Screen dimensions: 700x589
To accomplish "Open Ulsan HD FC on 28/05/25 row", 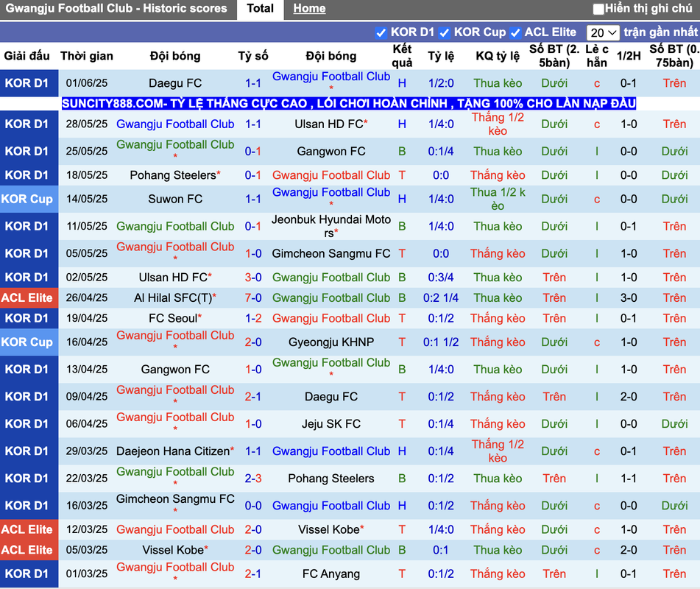I will point(330,124).
